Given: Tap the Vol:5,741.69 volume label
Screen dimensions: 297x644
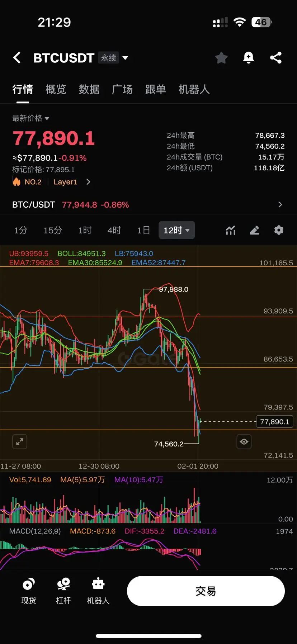Looking at the screenshot, I should pyautogui.click(x=30, y=480).
